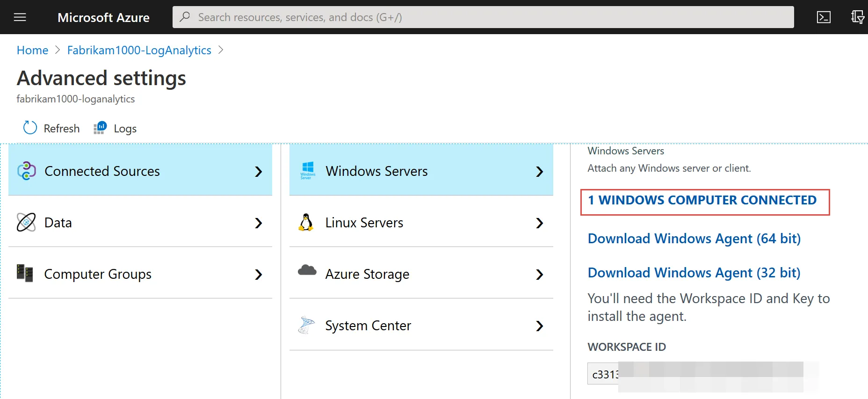Open the directory and subscription filter
Screen dimensions: 868x399
coord(857,17)
